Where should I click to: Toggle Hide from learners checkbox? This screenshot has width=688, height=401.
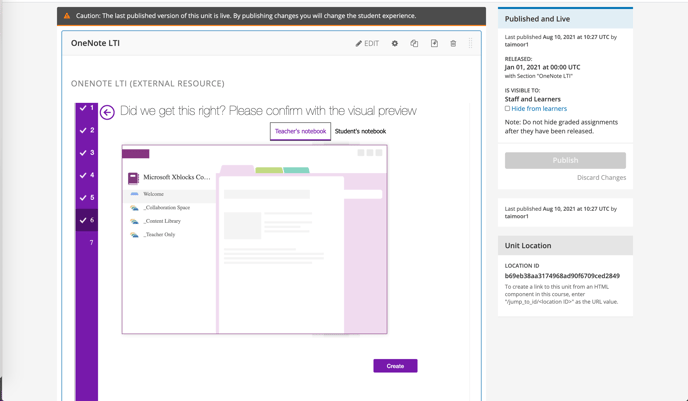pos(507,108)
